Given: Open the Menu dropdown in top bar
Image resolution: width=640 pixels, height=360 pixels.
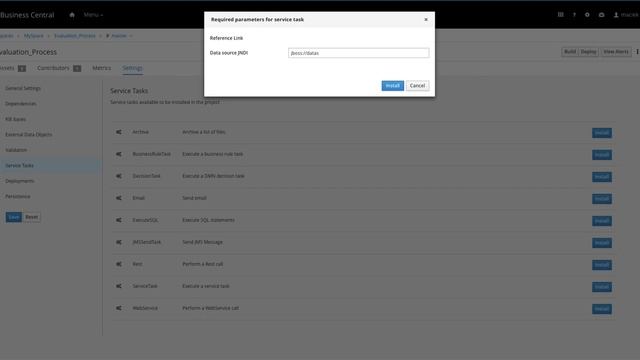Looking at the screenshot, I should click(93, 15).
